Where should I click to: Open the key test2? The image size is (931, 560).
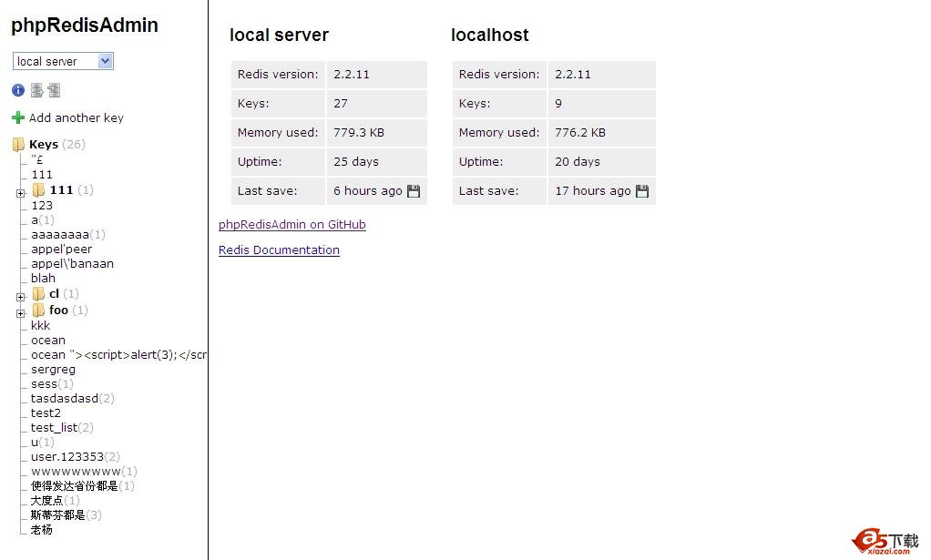pos(46,412)
